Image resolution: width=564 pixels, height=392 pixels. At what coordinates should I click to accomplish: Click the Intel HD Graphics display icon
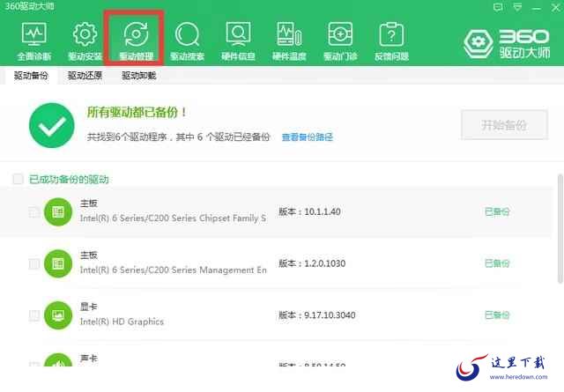pos(58,315)
